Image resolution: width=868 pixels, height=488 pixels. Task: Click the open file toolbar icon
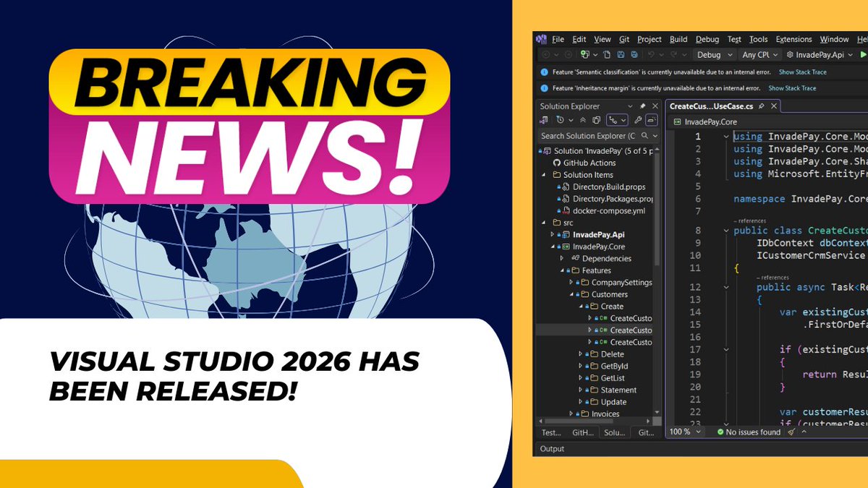[x=607, y=54]
